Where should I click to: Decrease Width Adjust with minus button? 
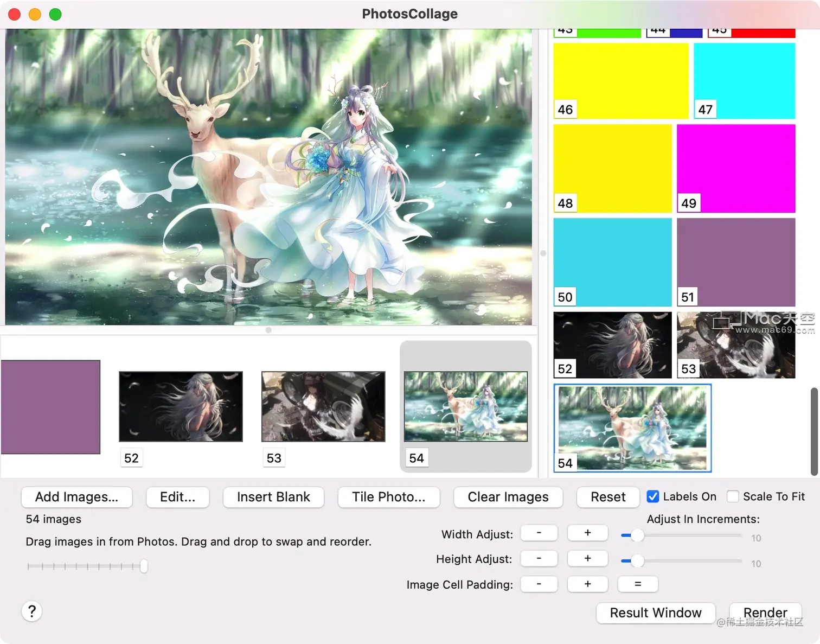click(x=539, y=533)
